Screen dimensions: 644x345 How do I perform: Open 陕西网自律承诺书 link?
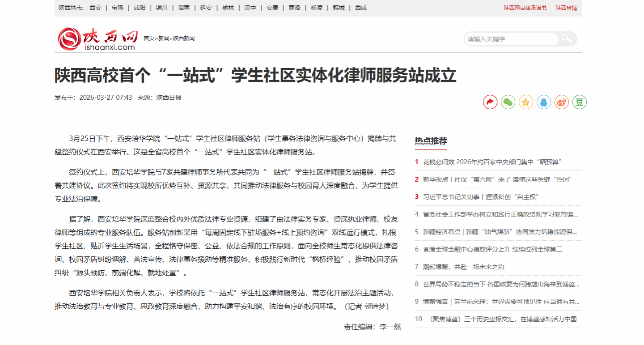tap(525, 8)
